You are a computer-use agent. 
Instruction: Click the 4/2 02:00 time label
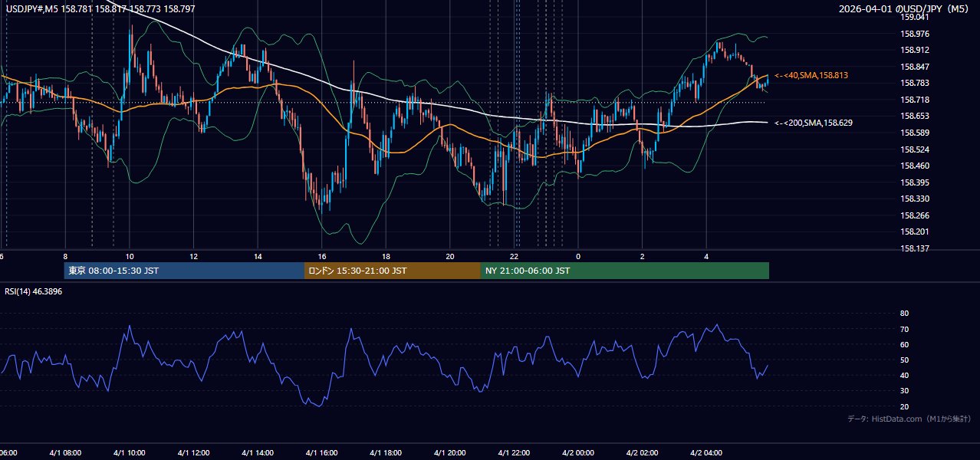point(643,453)
